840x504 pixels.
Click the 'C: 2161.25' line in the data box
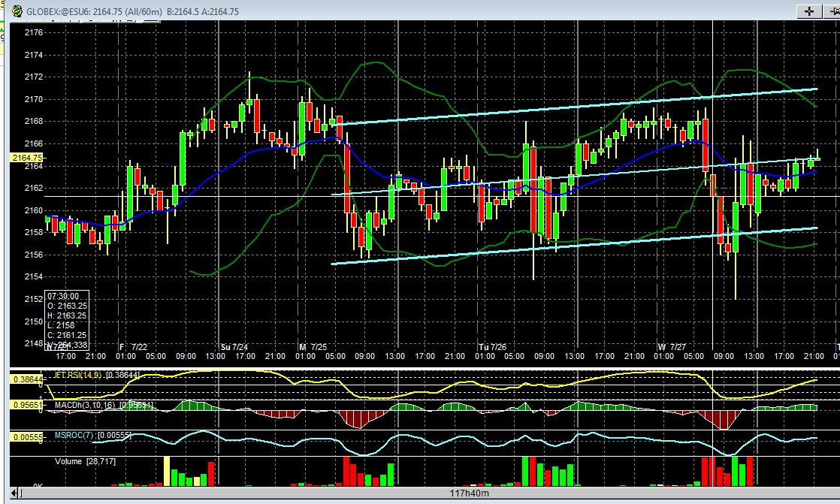(x=67, y=335)
